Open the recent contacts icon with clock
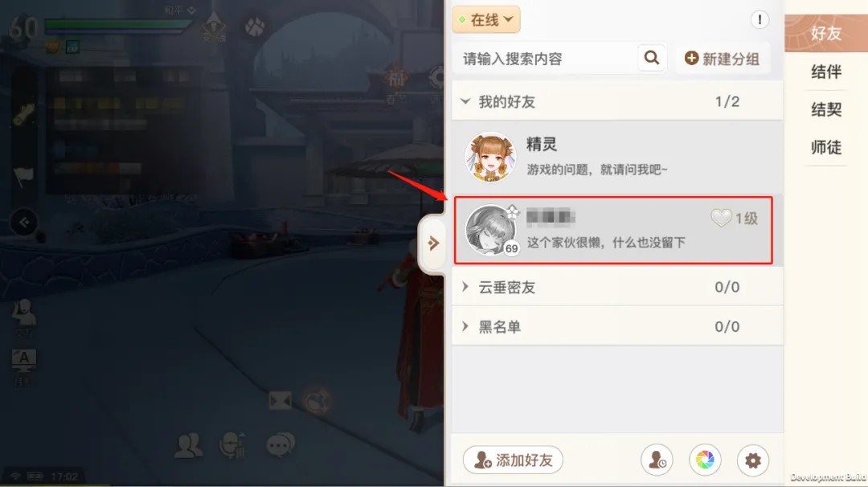Image resolution: width=868 pixels, height=487 pixels. [657, 460]
